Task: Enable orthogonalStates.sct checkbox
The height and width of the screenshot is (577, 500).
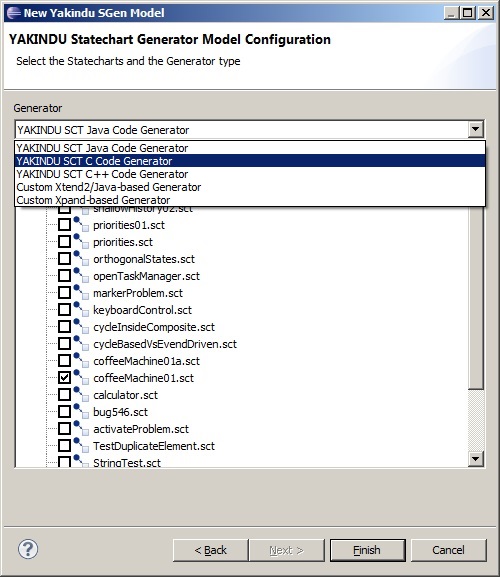Action: 64,259
